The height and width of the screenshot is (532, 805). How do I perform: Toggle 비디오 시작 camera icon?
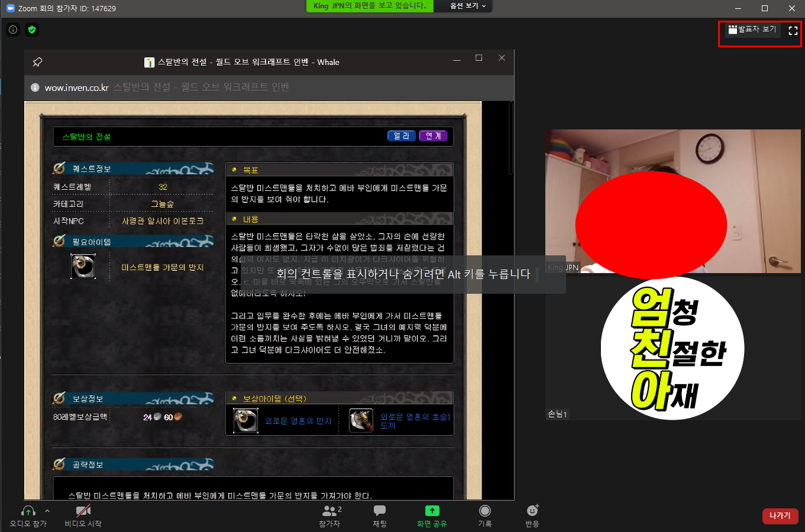pos(83,511)
